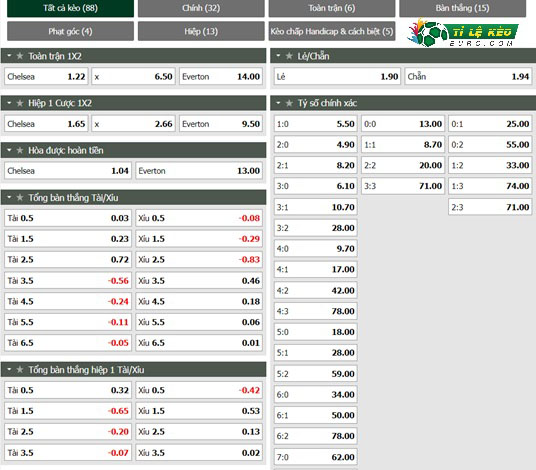Screen dimensions: 536x470
Task: Pick Chelsea full-time win at 1.22
Action: click(46, 77)
